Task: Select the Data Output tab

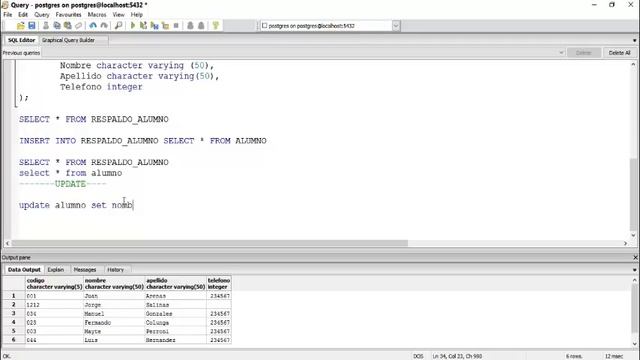Action: point(24,269)
